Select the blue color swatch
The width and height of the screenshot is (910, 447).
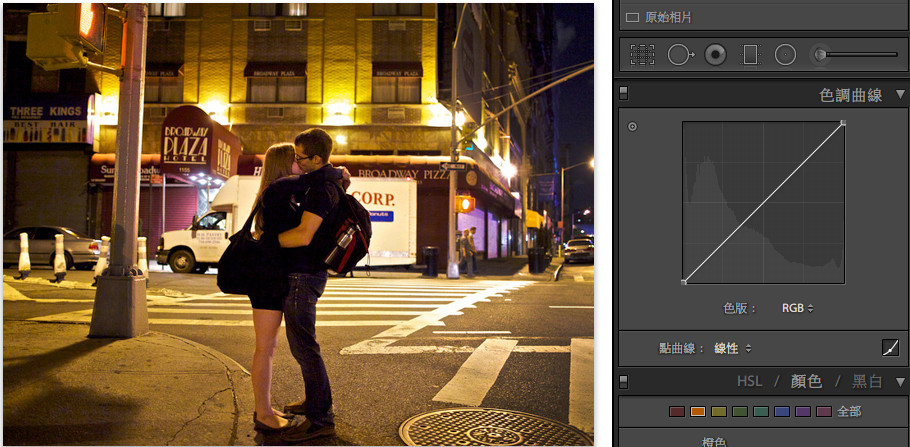click(782, 412)
